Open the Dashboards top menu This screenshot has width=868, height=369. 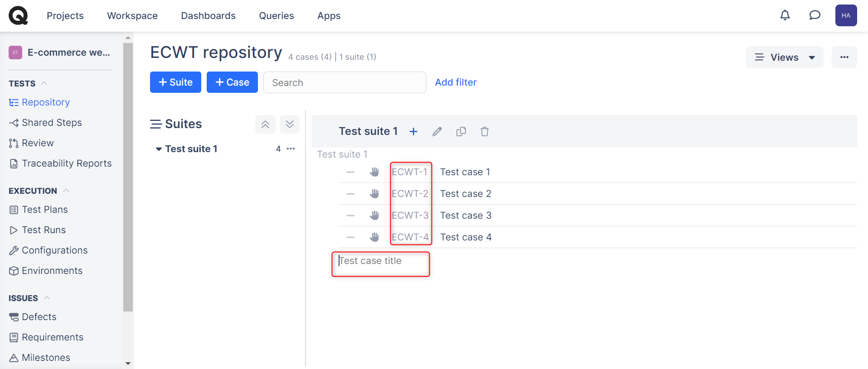click(208, 16)
